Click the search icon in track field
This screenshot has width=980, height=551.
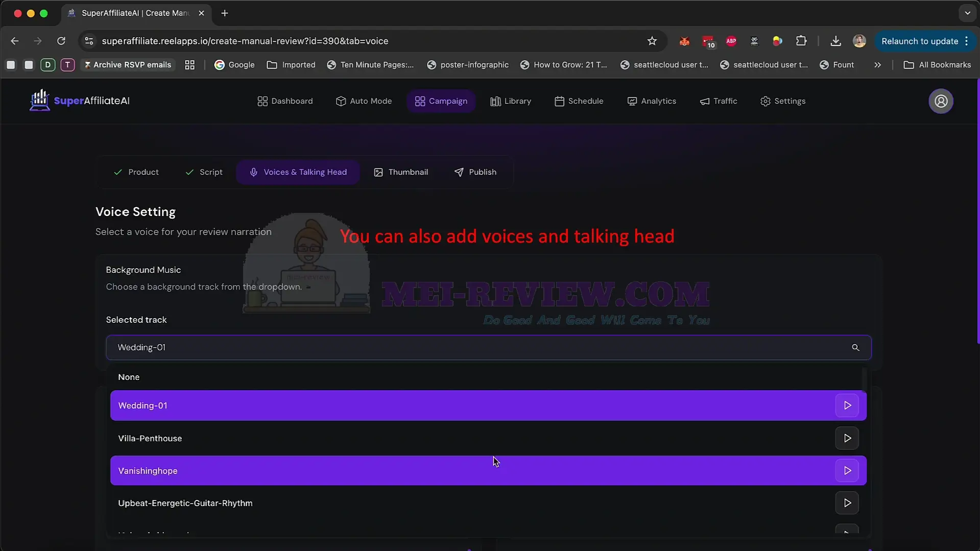tap(855, 348)
